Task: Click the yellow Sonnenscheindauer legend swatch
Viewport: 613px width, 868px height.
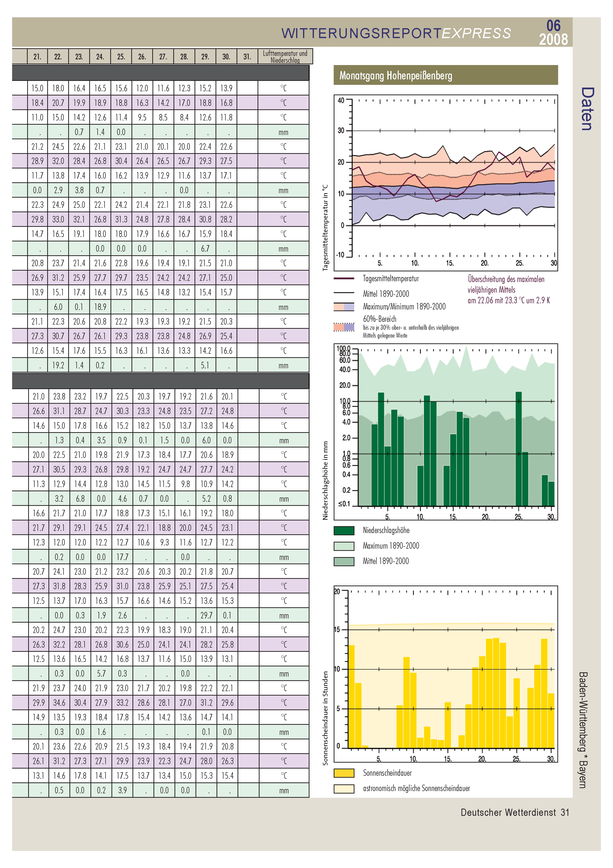Action: point(344,773)
